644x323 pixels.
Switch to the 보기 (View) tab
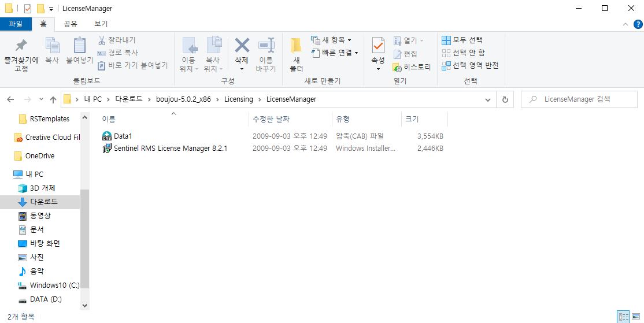tap(101, 24)
